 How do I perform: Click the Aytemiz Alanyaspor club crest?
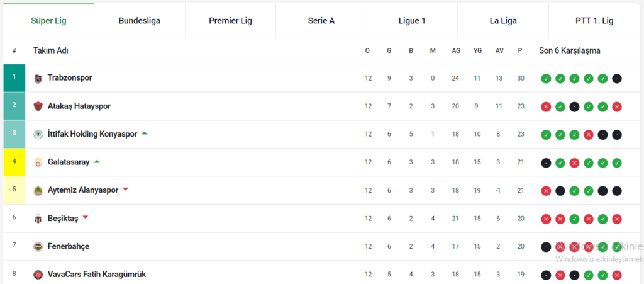click(38, 190)
